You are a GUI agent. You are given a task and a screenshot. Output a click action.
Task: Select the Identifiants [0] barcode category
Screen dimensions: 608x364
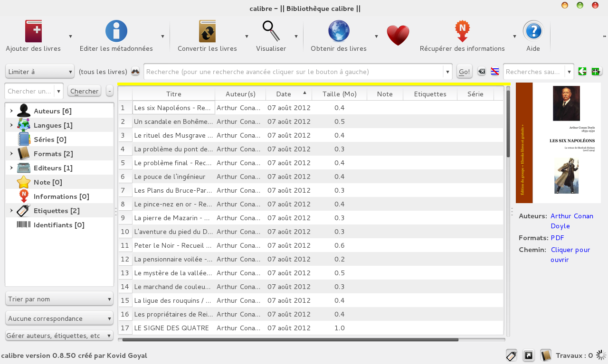59,225
